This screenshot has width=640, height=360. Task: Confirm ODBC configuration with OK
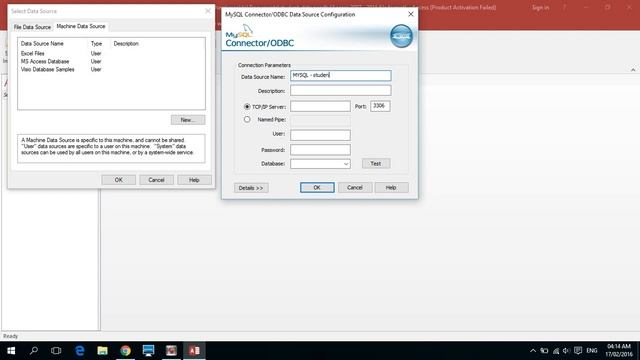coord(317,187)
